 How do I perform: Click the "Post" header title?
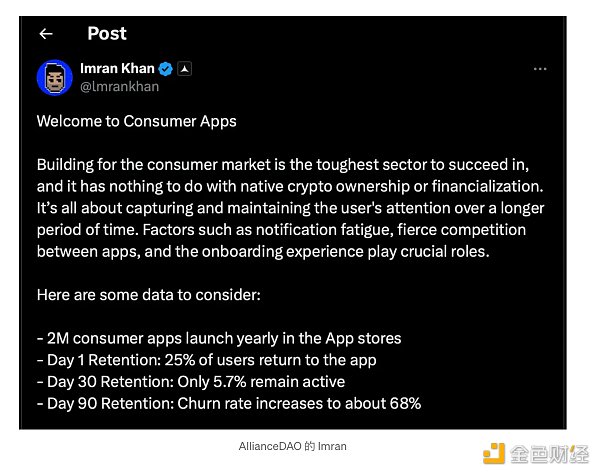[x=107, y=33]
